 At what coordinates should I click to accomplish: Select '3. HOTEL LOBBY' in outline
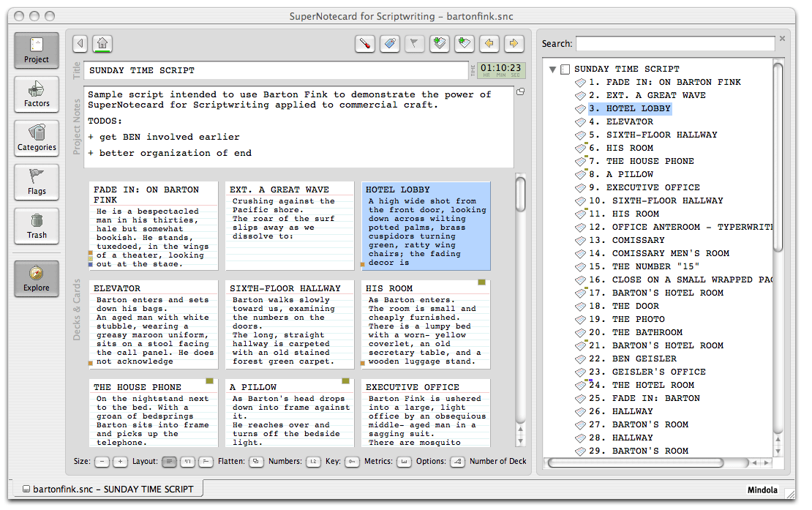(x=630, y=109)
